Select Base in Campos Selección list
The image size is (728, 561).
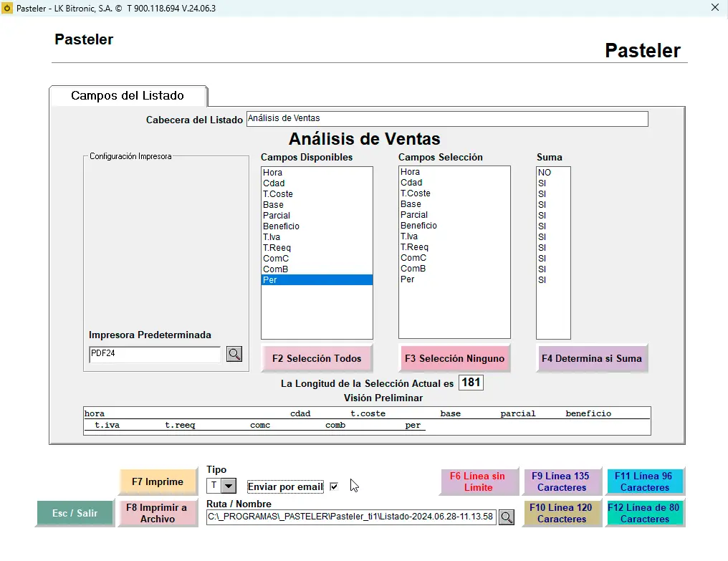454,204
